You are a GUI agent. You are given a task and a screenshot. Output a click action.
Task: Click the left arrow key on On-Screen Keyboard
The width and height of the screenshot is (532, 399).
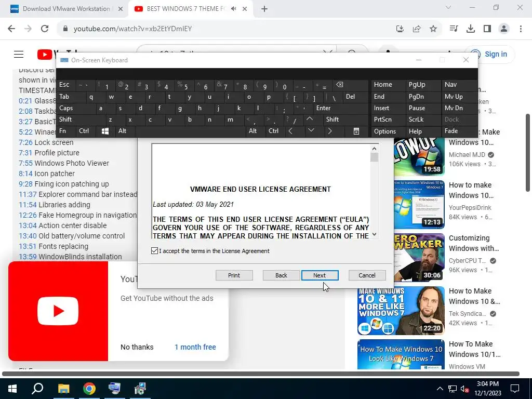pyautogui.click(x=290, y=131)
